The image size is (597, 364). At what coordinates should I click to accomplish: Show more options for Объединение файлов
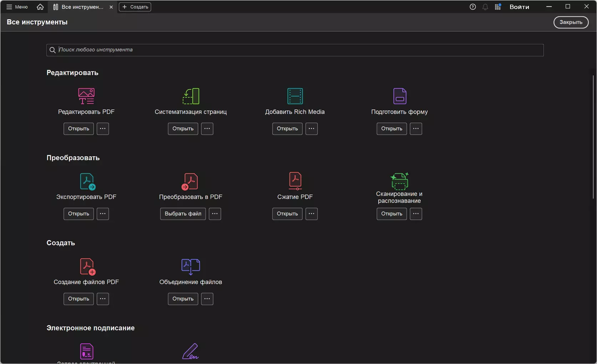coord(207,299)
